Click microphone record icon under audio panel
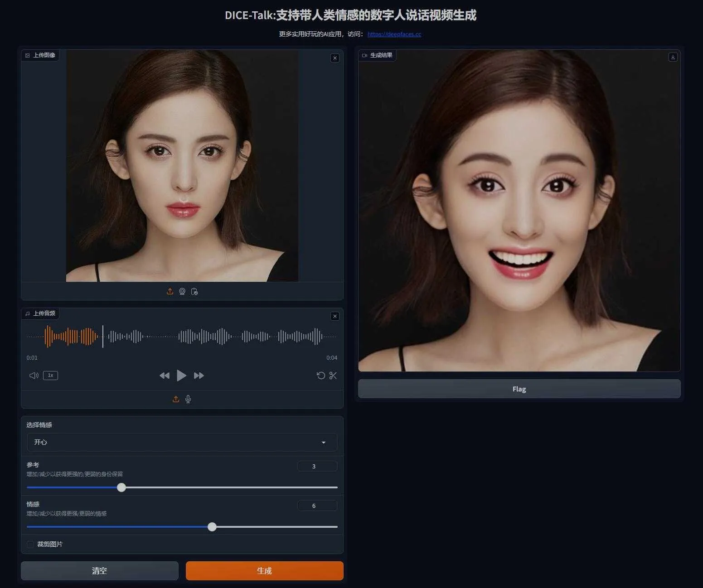Viewport: 703px width, 588px height. pos(188,399)
